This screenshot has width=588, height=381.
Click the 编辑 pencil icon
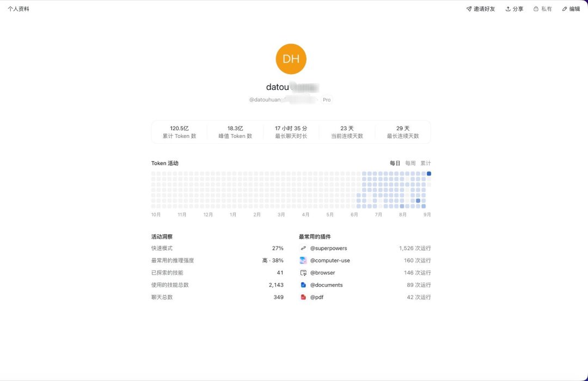565,9
